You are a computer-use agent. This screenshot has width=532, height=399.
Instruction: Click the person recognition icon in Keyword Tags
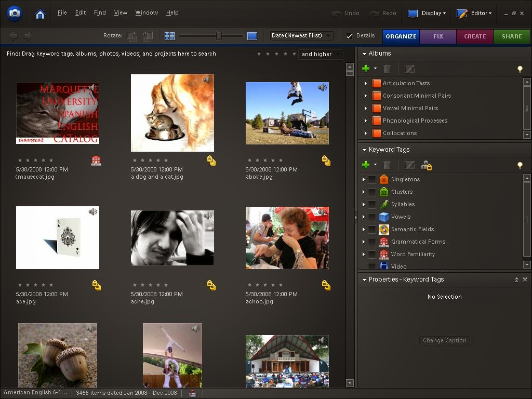[x=427, y=165]
